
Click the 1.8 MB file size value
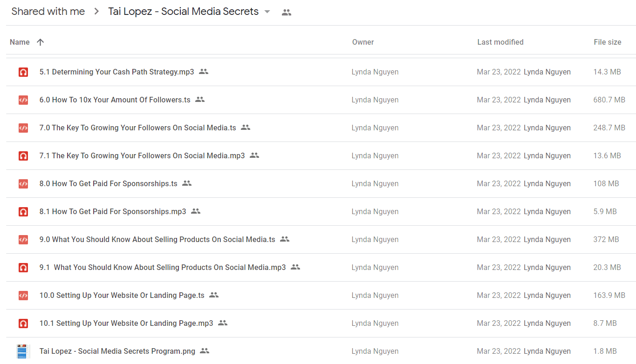605,351
